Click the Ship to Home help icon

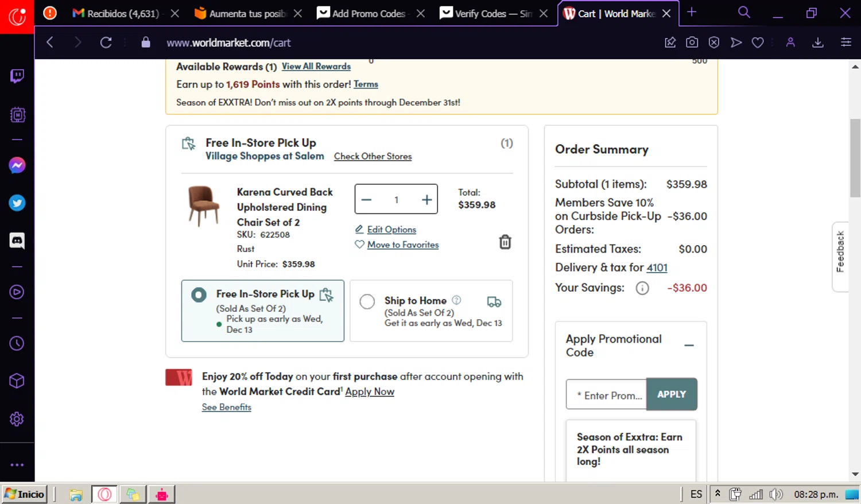click(456, 300)
